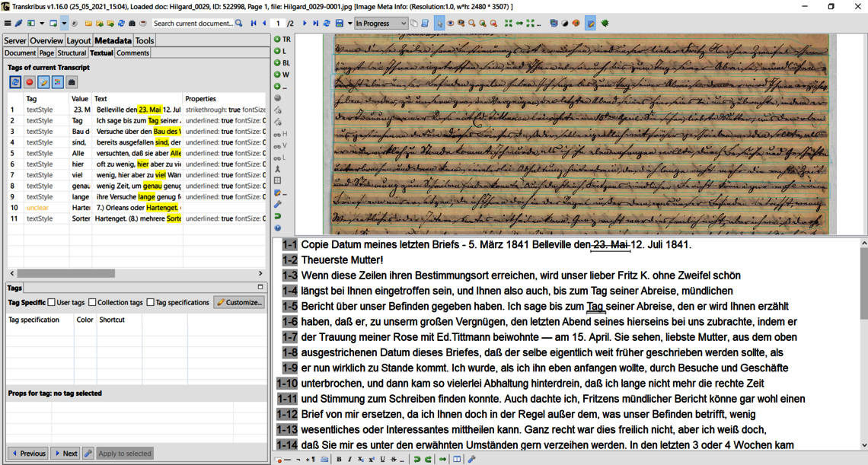Image resolution: width=868 pixels, height=465 pixels.
Task: Click the green bug report icon
Action: point(605,24)
